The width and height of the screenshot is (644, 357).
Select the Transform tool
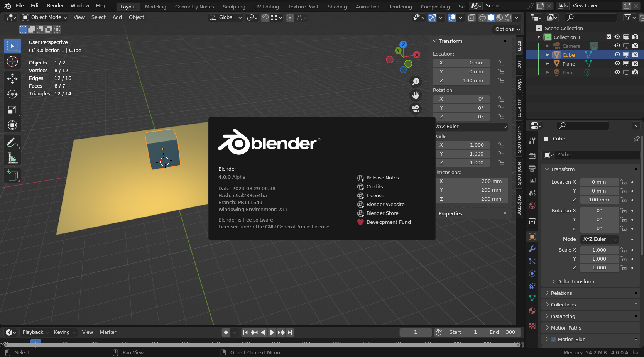(x=12, y=125)
